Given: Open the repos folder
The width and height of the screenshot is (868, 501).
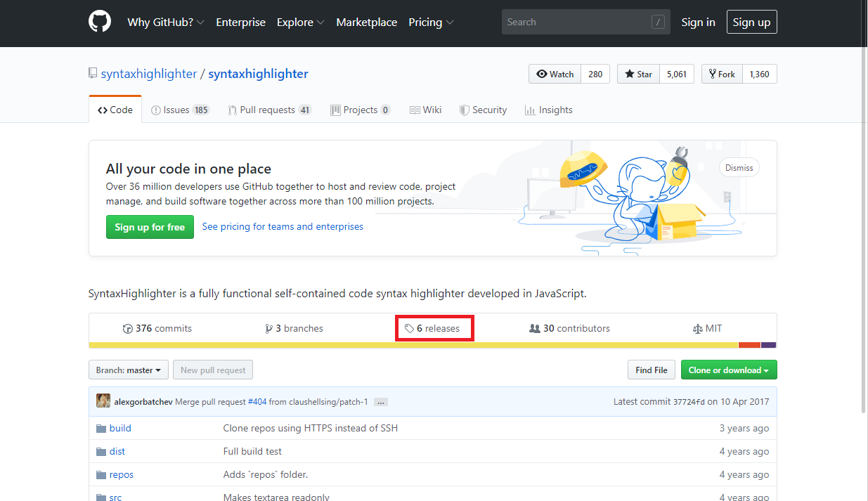Looking at the screenshot, I should 122,474.
